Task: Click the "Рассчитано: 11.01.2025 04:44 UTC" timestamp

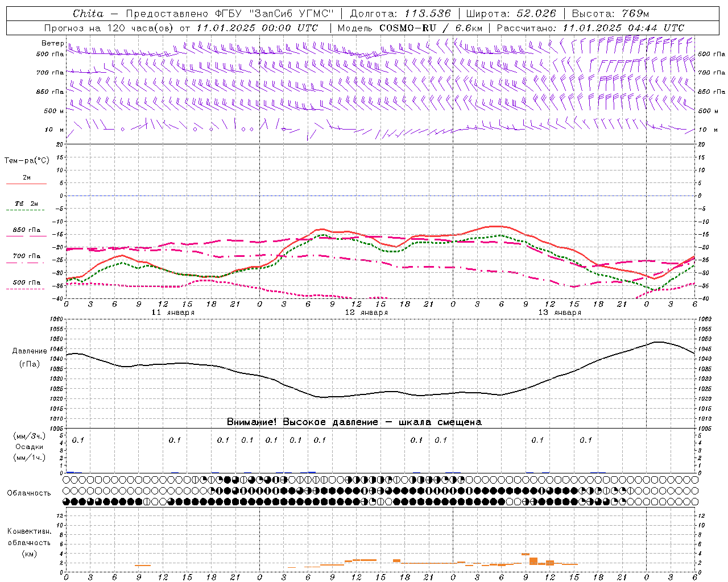Action: (590, 28)
